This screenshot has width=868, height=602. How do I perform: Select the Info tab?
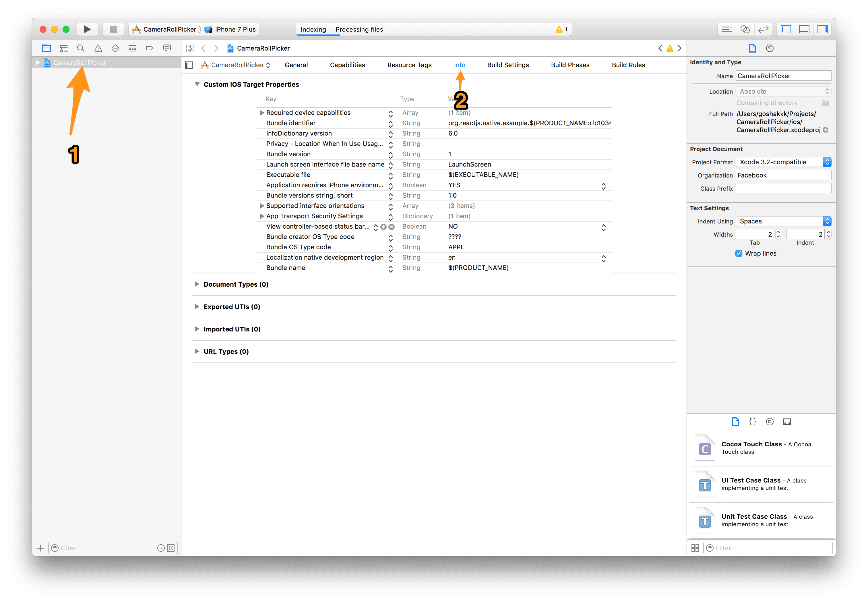pyautogui.click(x=460, y=65)
